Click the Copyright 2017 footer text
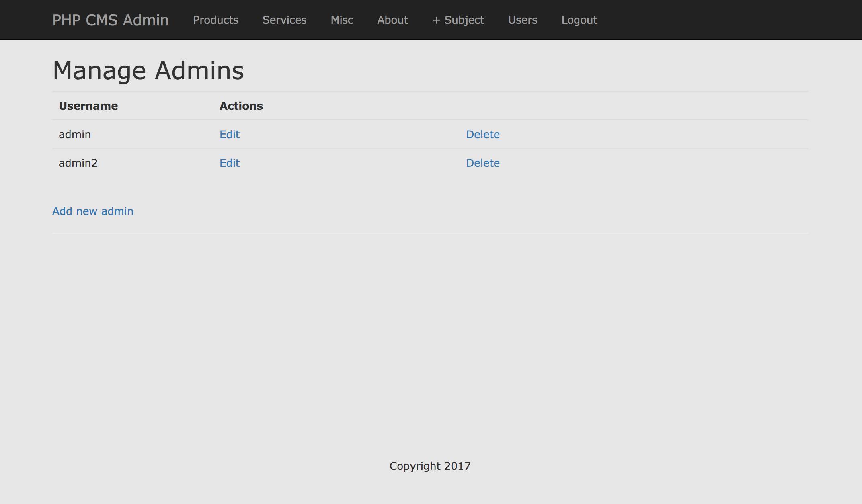 click(x=430, y=466)
